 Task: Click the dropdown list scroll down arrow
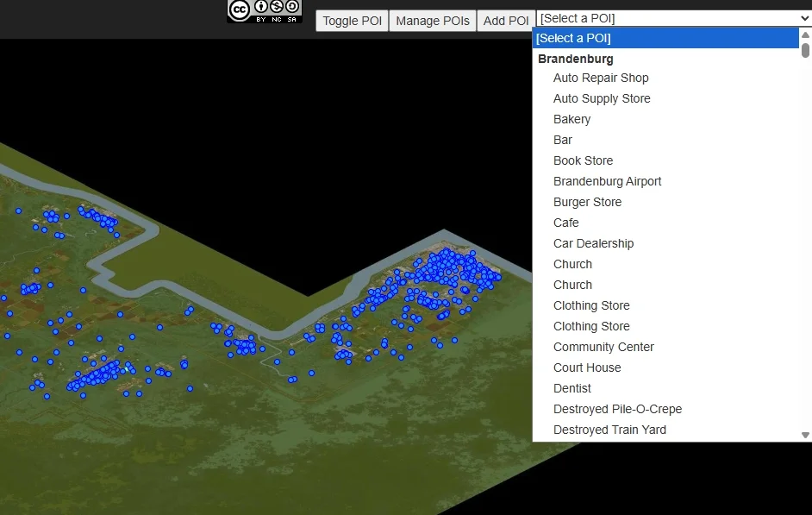(805, 435)
